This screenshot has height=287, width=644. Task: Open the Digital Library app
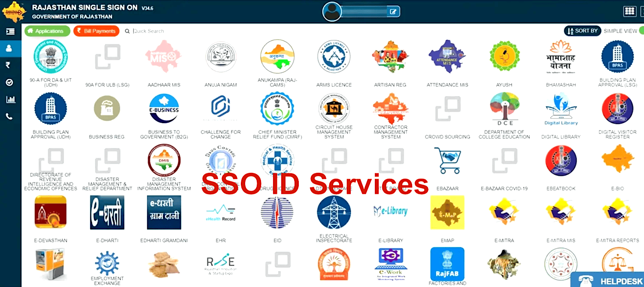(x=561, y=109)
